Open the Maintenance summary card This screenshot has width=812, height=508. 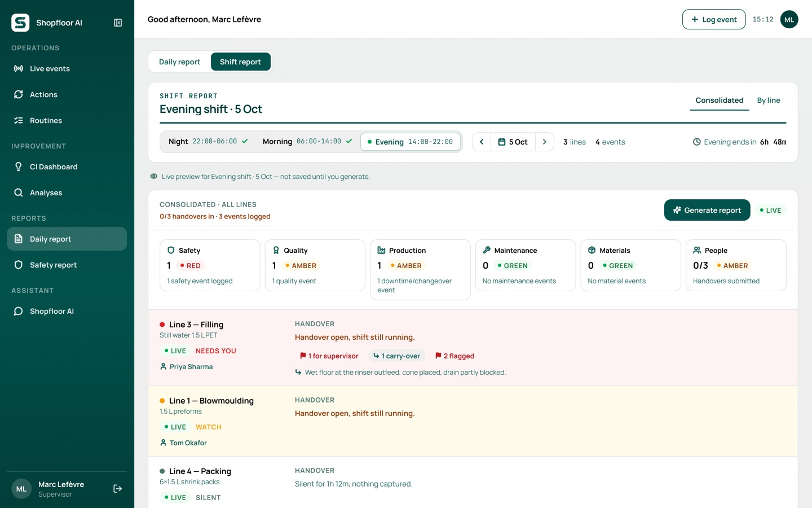(526, 265)
